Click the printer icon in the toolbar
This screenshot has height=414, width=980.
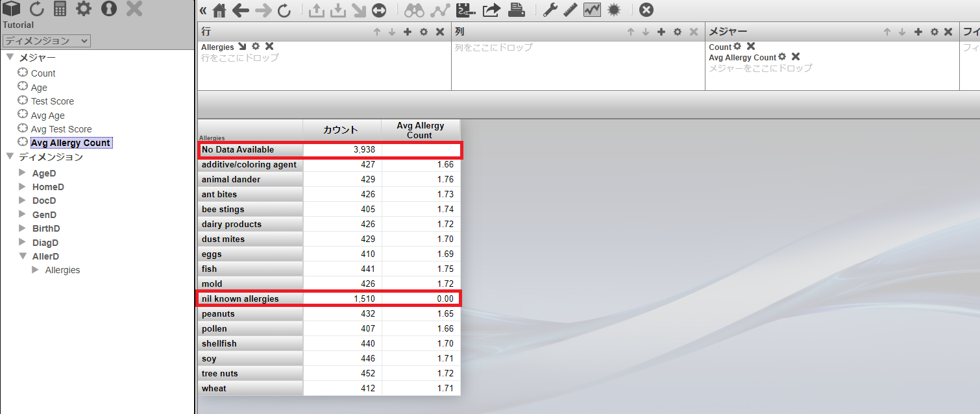(x=517, y=10)
